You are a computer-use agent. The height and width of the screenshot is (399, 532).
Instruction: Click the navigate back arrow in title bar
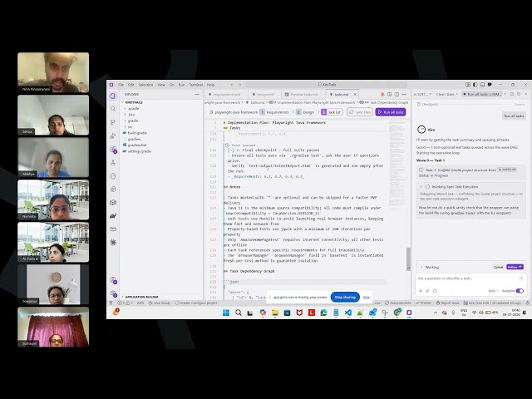(x=232, y=85)
